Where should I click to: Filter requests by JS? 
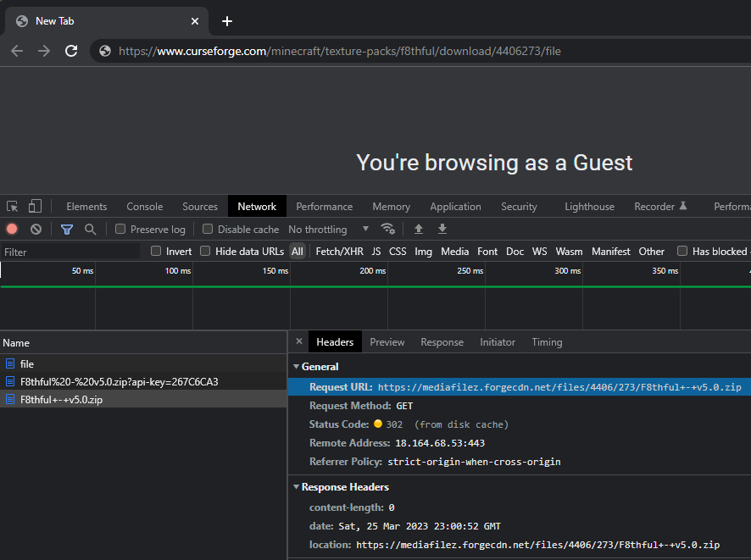click(x=376, y=252)
